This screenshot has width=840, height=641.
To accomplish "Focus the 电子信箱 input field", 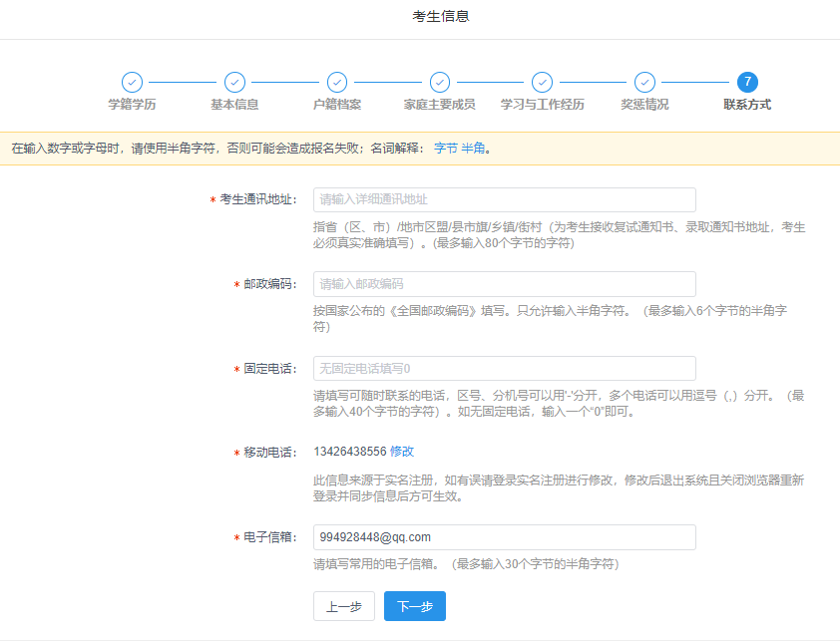I will pos(505,537).
